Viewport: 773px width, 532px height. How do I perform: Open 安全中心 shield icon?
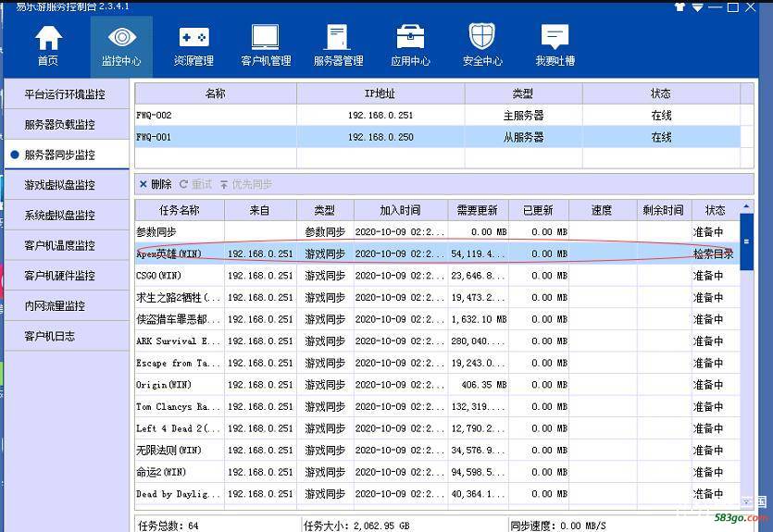(482, 45)
